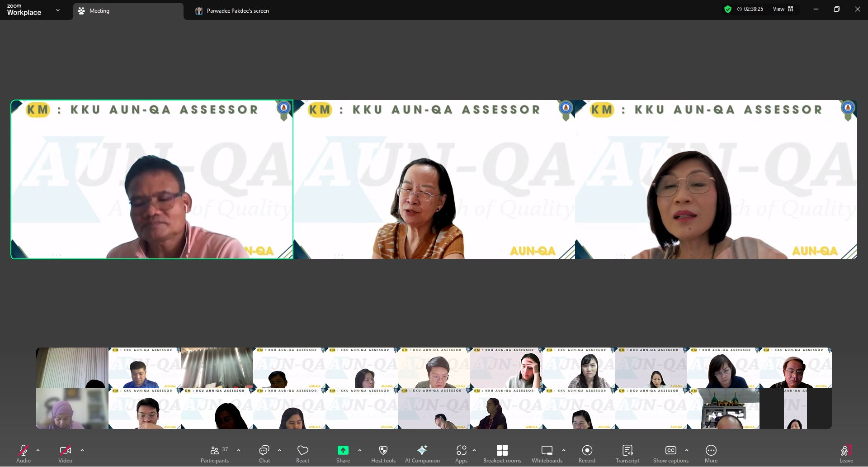Open Breakout rooms
Viewport: 868px width, 467px height.
click(502, 453)
